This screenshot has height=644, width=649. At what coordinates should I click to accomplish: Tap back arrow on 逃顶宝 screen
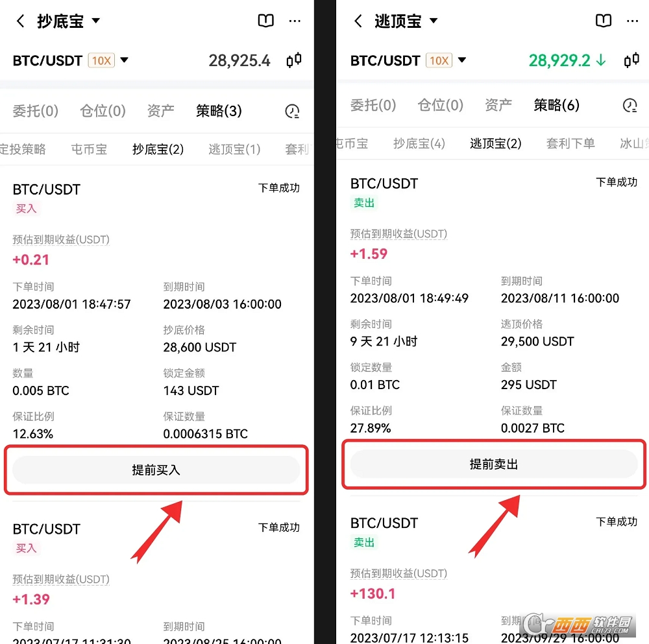pos(358,21)
